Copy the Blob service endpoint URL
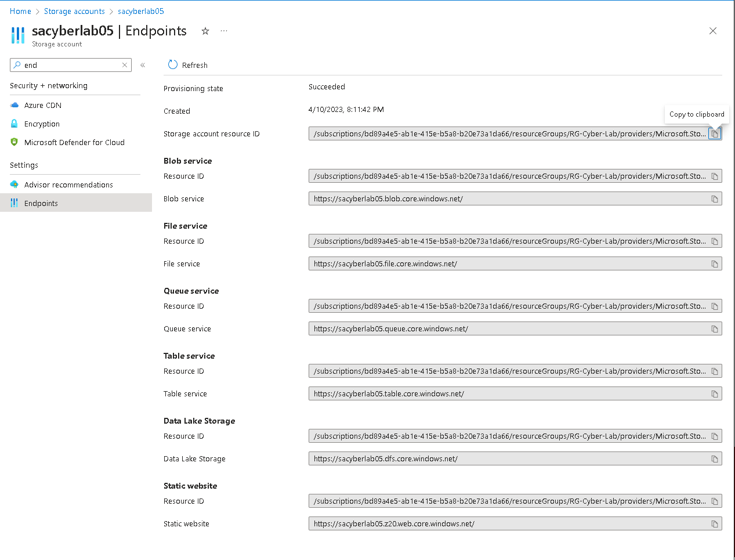This screenshot has height=560, width=735. tap(714, 198)
